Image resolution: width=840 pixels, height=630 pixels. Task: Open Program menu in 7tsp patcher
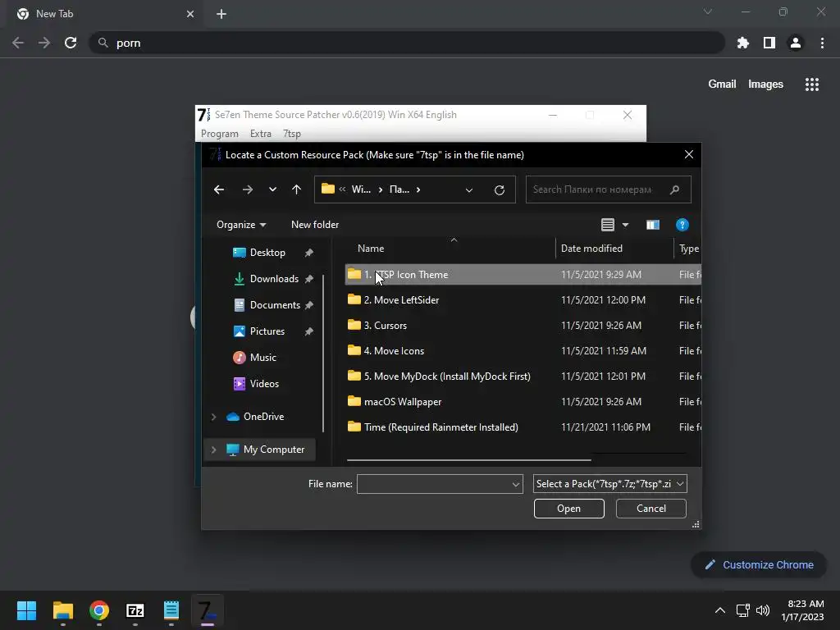[220, 134]
